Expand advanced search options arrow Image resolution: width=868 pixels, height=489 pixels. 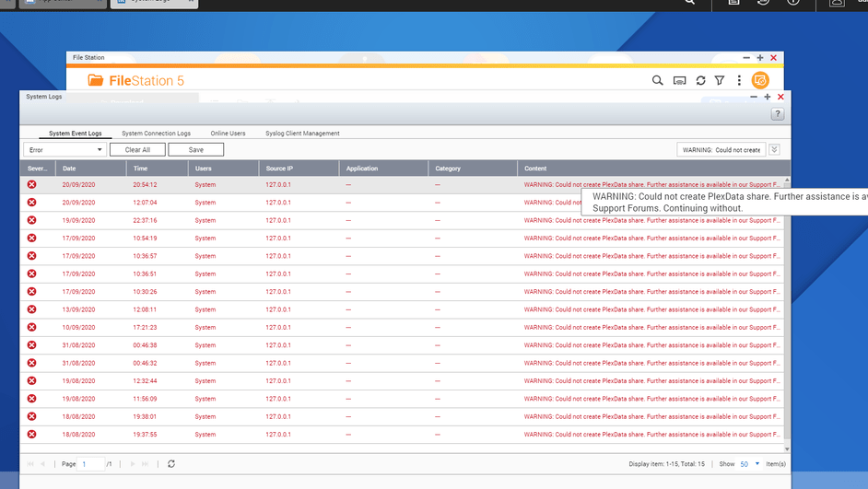pyautogui.click(x=774, y=150)
